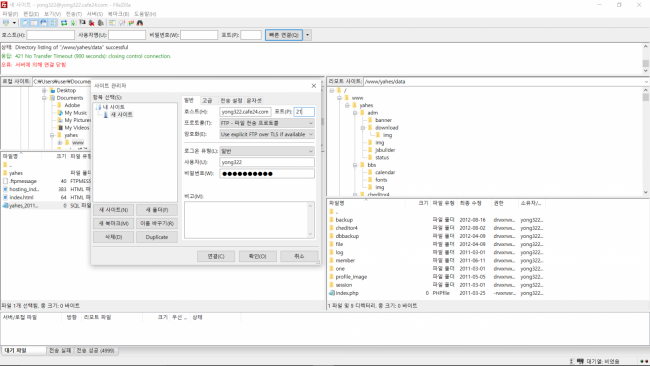Image resolution: width=650 pixels, height=366 pixels.
Task: Click the 새 북마크(M) button
Action: (x=114, y=223)
